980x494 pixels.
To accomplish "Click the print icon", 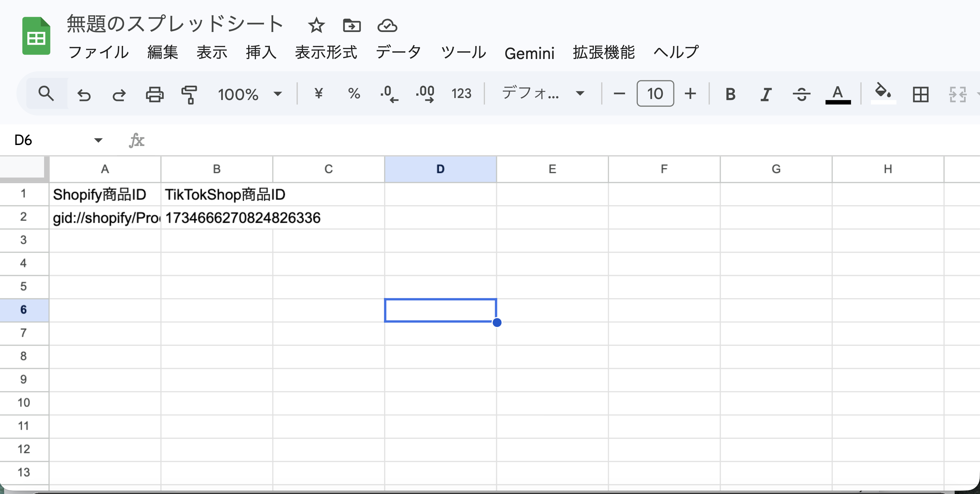I will click(x=154, y=94).
